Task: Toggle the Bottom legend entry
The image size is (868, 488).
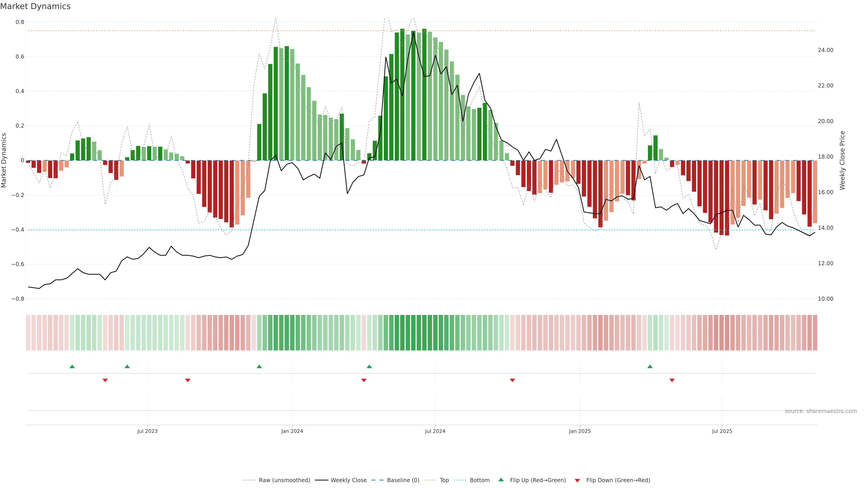Action: tap(479, 480)
